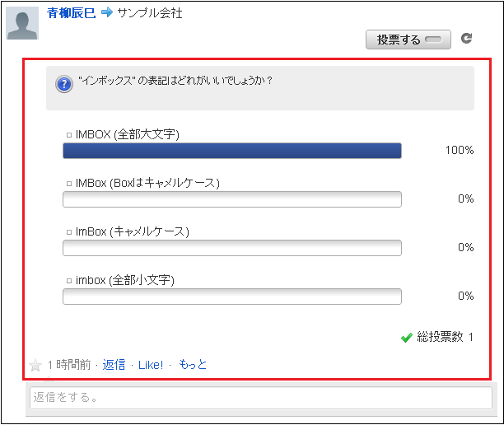Screen dimensions: 504x425
Task: Click the 投票する button
Action: click(x=408, y=40)
